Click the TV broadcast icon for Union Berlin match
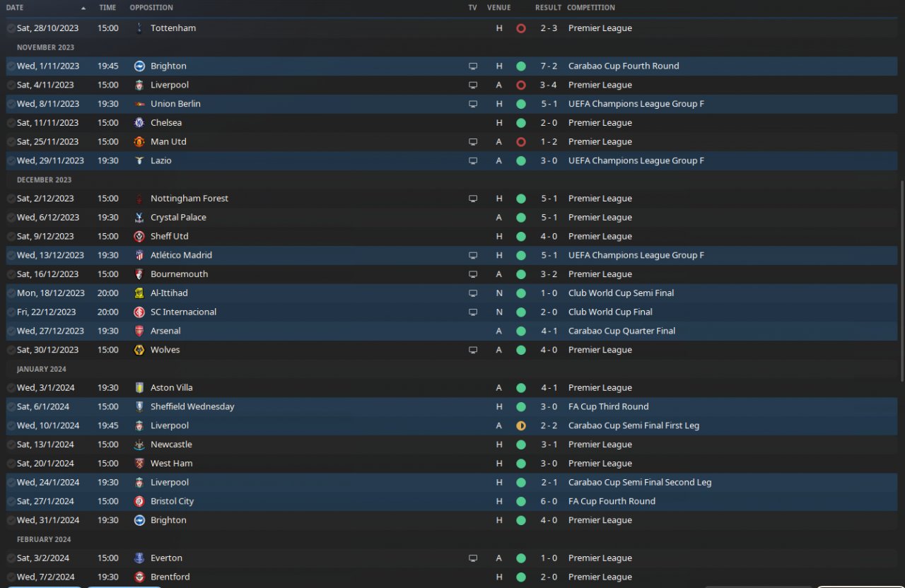The height and width of the screenshot is (588, 905). pos(473,104)
